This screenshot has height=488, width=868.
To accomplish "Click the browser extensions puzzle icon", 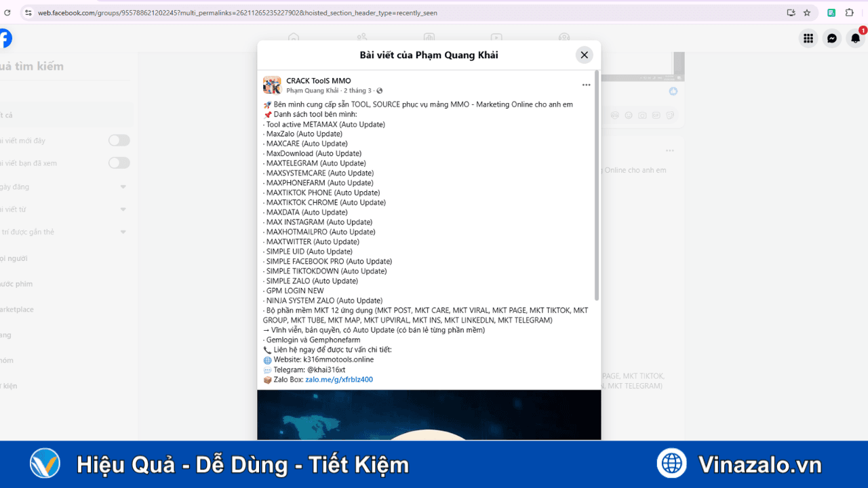I will pyautogui.click(x=848, y=12).
